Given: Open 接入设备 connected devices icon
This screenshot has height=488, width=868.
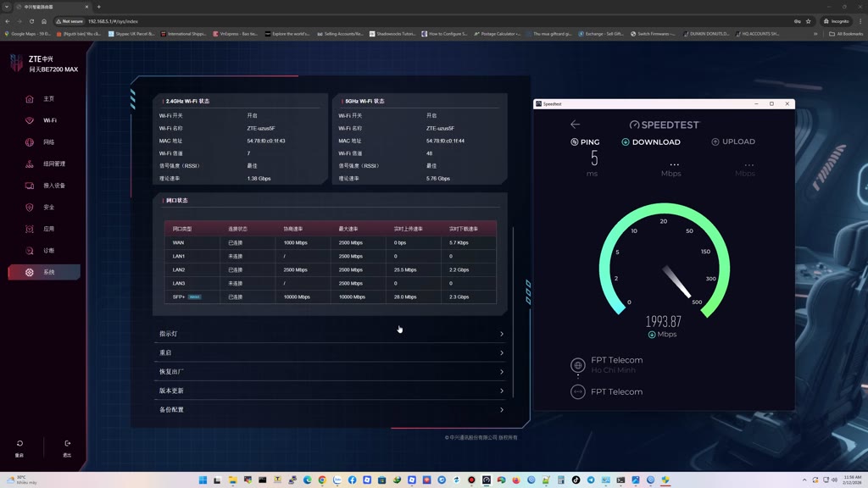Looking at the screenshot, I should (x=30, y=186).
